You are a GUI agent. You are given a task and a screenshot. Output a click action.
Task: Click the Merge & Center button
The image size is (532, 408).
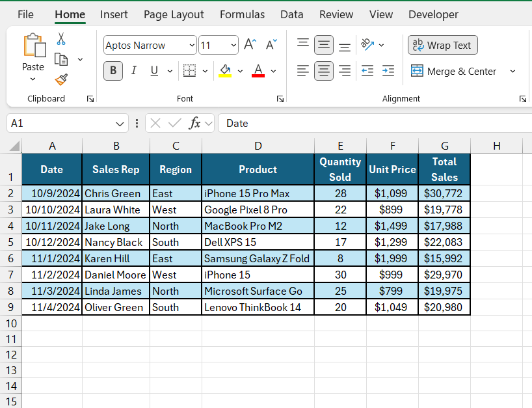tap(453, 72)
